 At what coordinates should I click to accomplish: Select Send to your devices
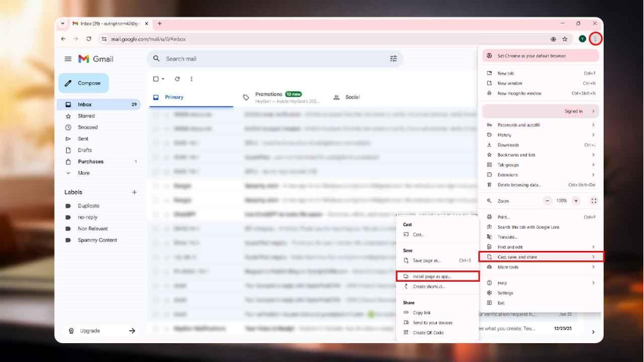(x=437, y=322)
